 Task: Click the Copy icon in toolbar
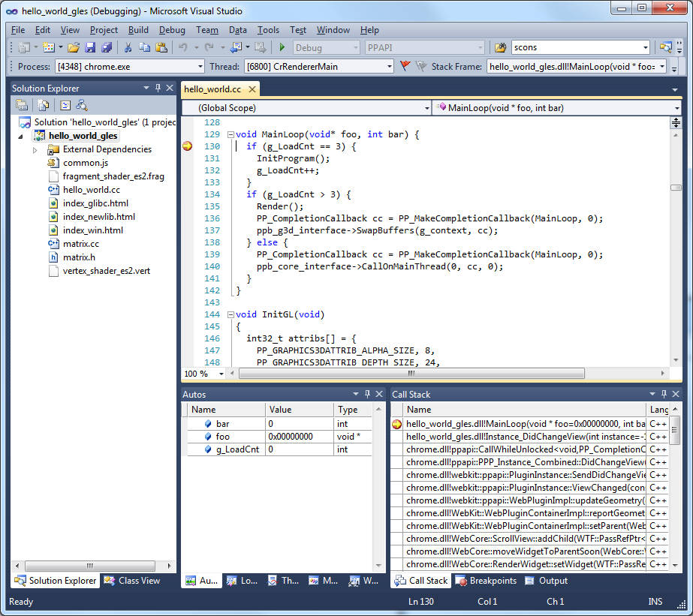[x=144, y=47]
